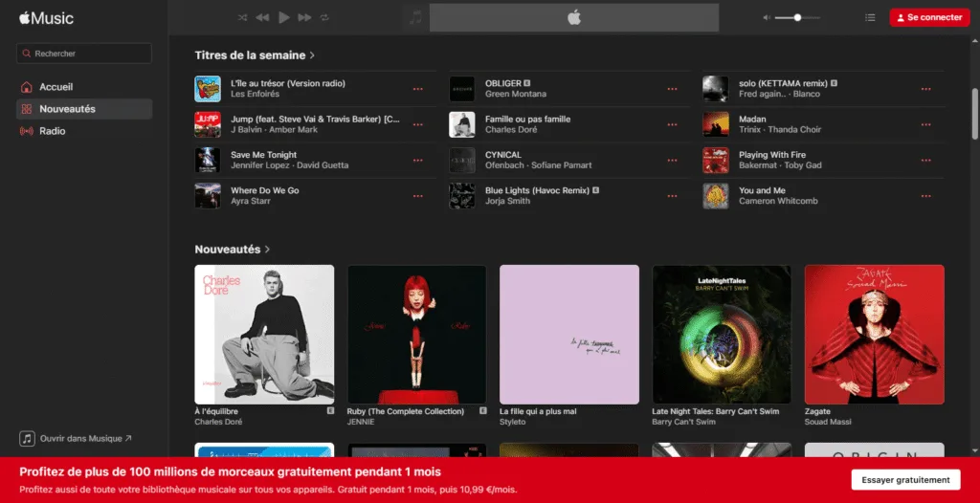
Task: Click CYNICAL track artwork thumbnail
Action: (x=462, y=160)
